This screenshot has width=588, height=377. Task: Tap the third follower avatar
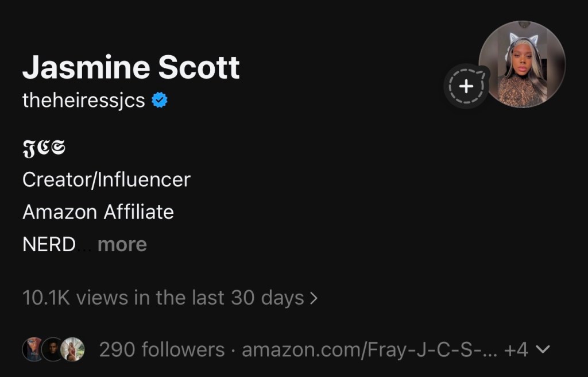(x=73, y=349)
